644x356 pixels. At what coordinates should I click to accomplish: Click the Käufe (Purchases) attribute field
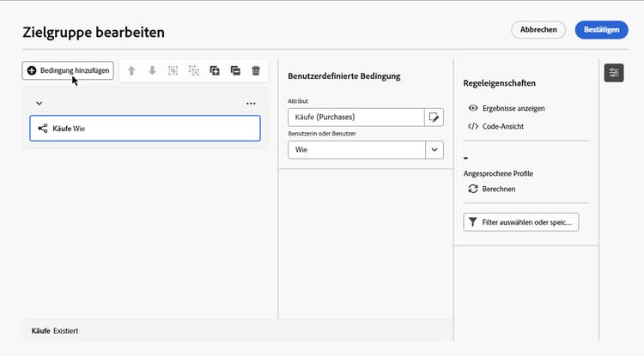(x=356, y=118)
